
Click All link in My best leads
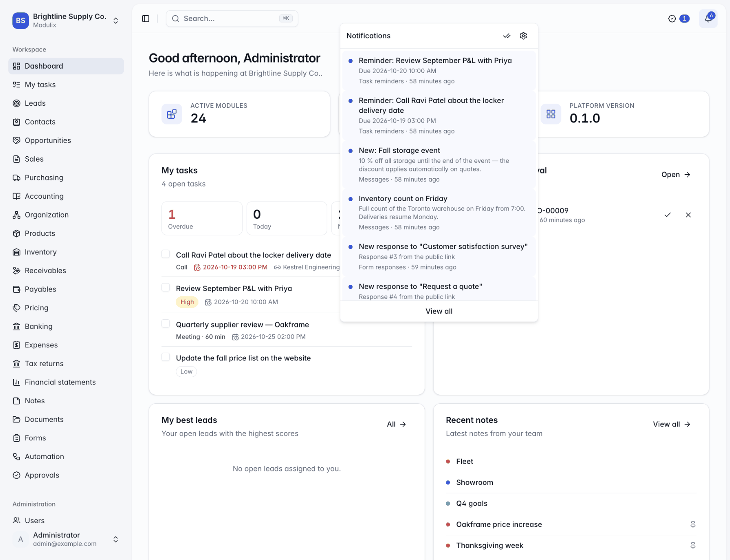click(396, 424)
